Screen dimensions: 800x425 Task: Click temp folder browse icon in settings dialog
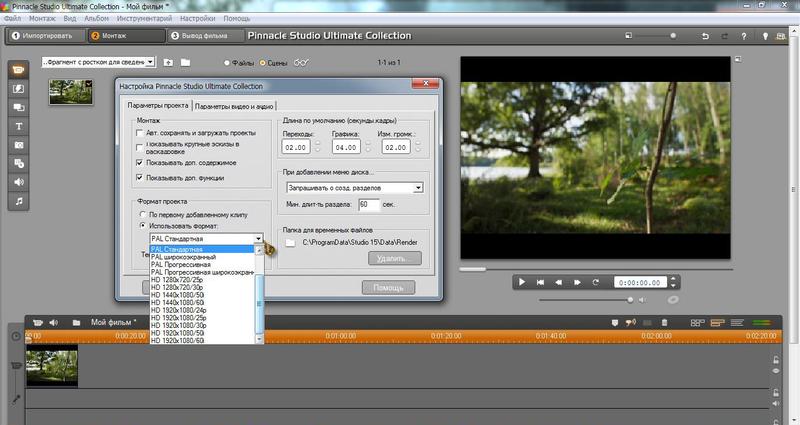[290, 243]
